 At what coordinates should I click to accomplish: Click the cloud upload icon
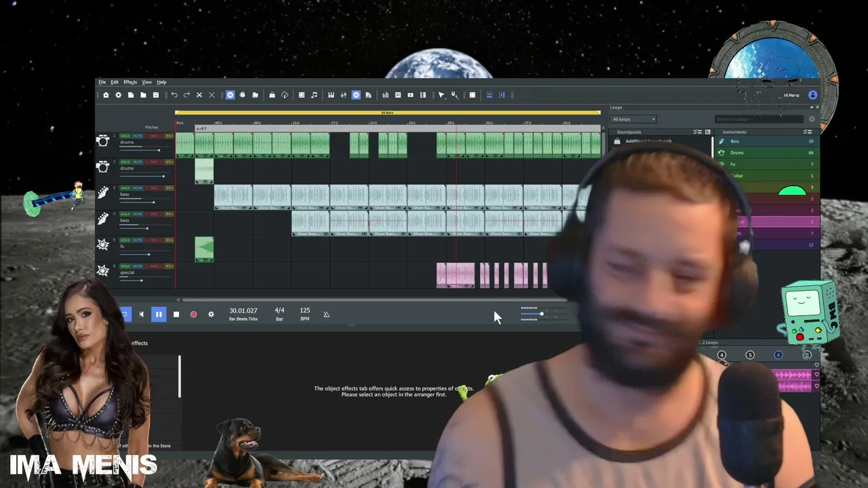click(x=285, y=95)
